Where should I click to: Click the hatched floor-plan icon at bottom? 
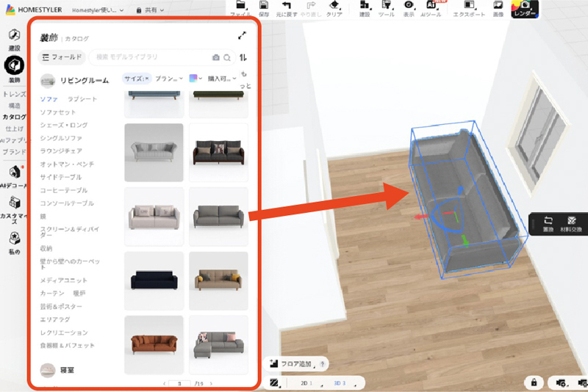274,383
